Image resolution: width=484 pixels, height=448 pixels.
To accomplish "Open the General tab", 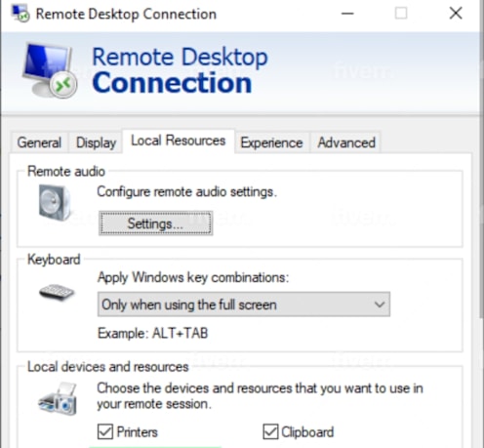I will (39, 143).
